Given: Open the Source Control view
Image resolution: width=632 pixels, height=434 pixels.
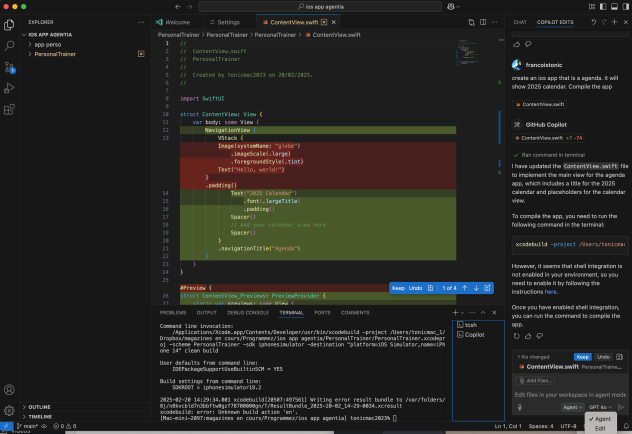Looking at the screenshot, I should (10, 69).
